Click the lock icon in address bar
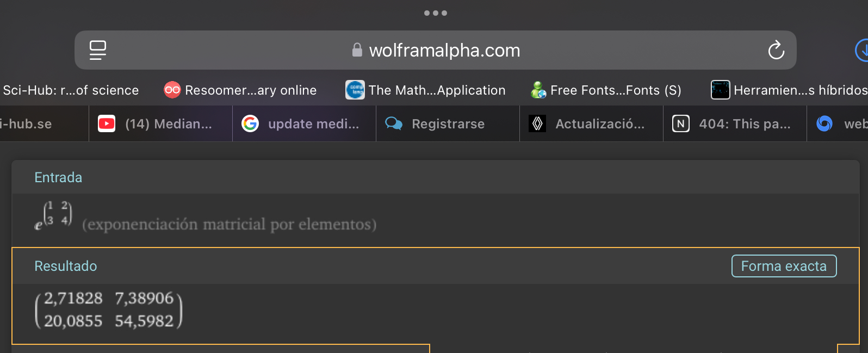This screenshot has height=353, width=868. pos(357,50)
